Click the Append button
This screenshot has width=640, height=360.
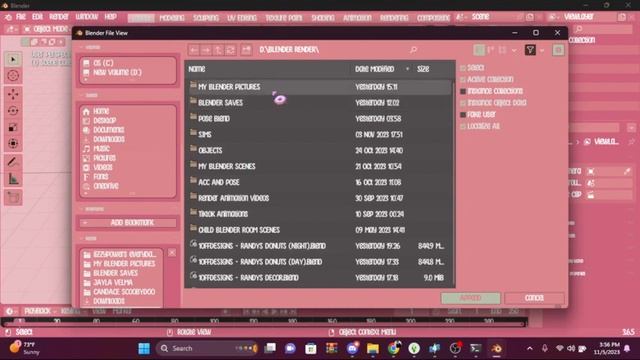tap(471, 298)
